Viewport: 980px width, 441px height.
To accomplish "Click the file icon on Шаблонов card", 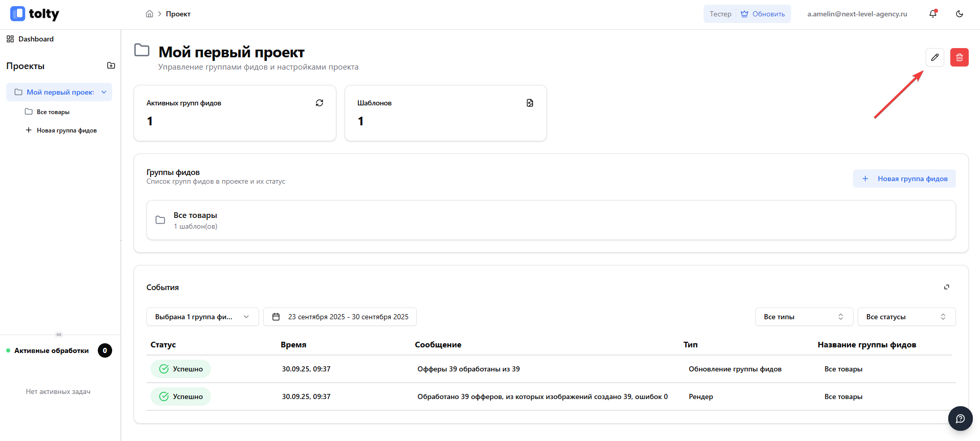I will (530, 103).
